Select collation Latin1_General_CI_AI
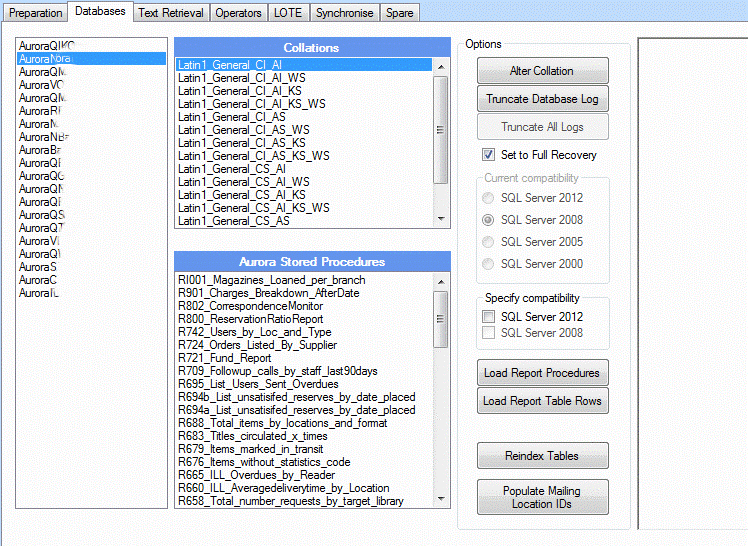748x546 pixels. (x=304, y=65)
